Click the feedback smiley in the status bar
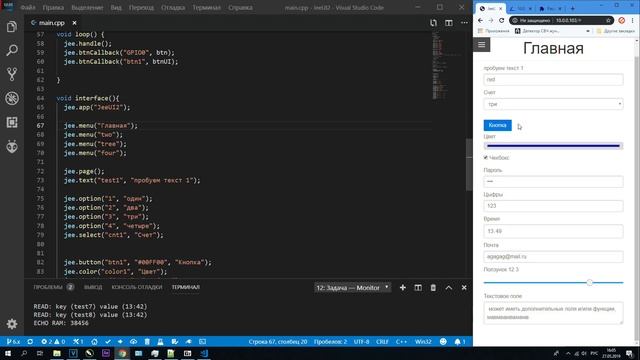Viewport: 640px width, 360px height. [x=443, y=342]
